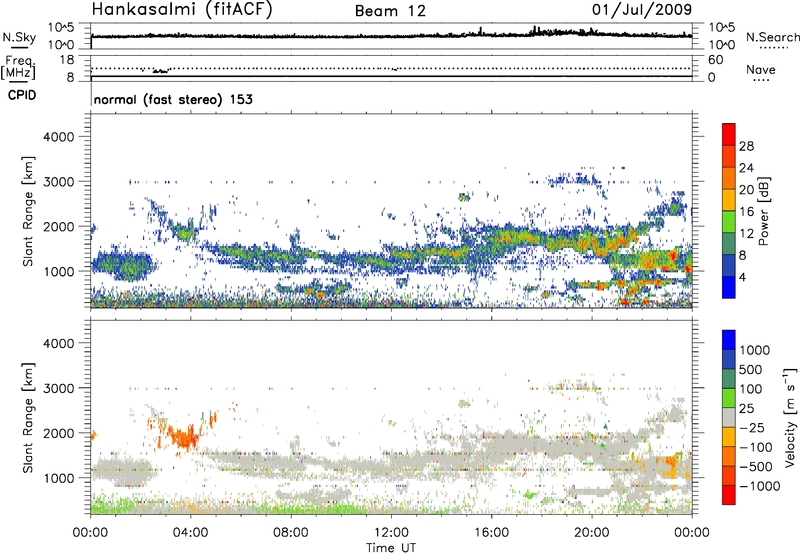Click the frequency dip near 03:00 in Freq panel
This screenshot has width=800, height=554.
(161, 71)
